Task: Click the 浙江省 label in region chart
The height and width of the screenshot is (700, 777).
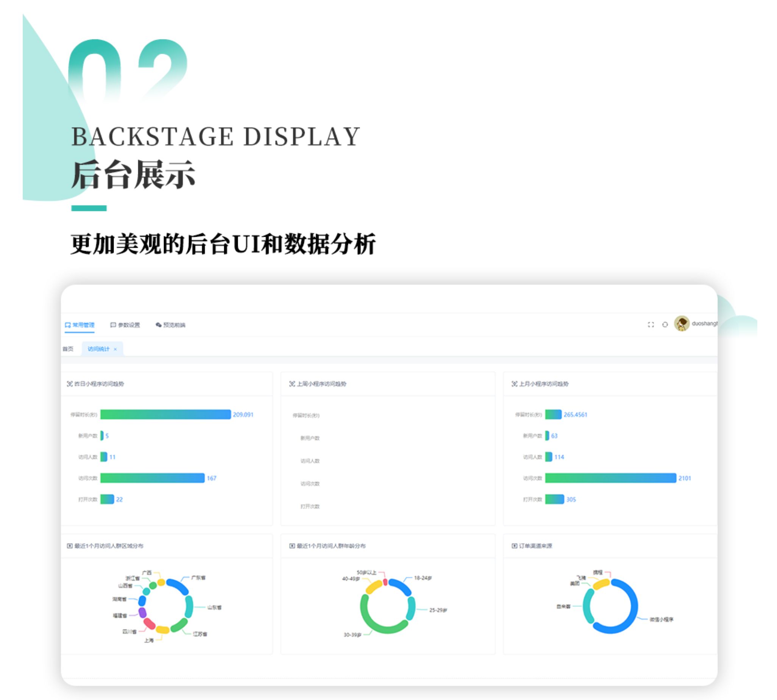Action: coord(133,578)
